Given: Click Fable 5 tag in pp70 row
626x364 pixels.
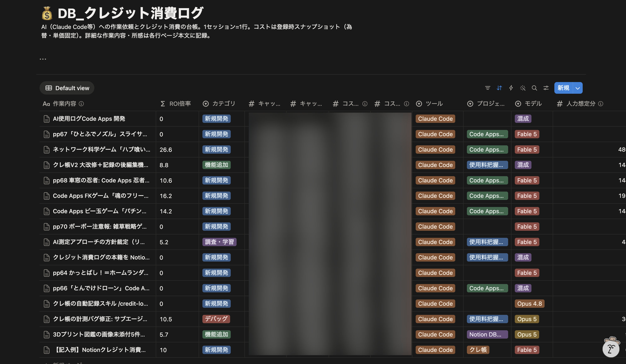Looking at the screenshot, I should [527, 227].
